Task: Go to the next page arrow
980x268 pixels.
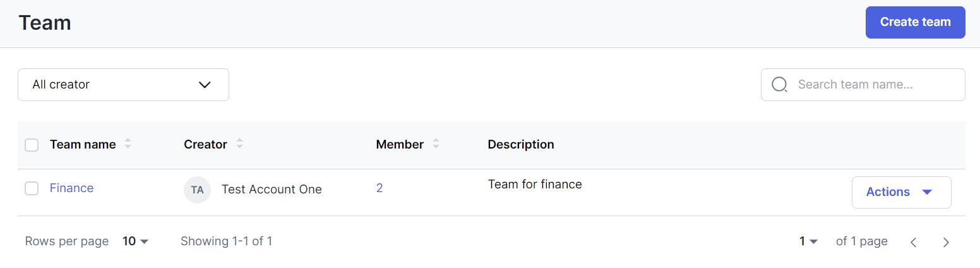Action: pyautogui.click(x=946, y=242)
